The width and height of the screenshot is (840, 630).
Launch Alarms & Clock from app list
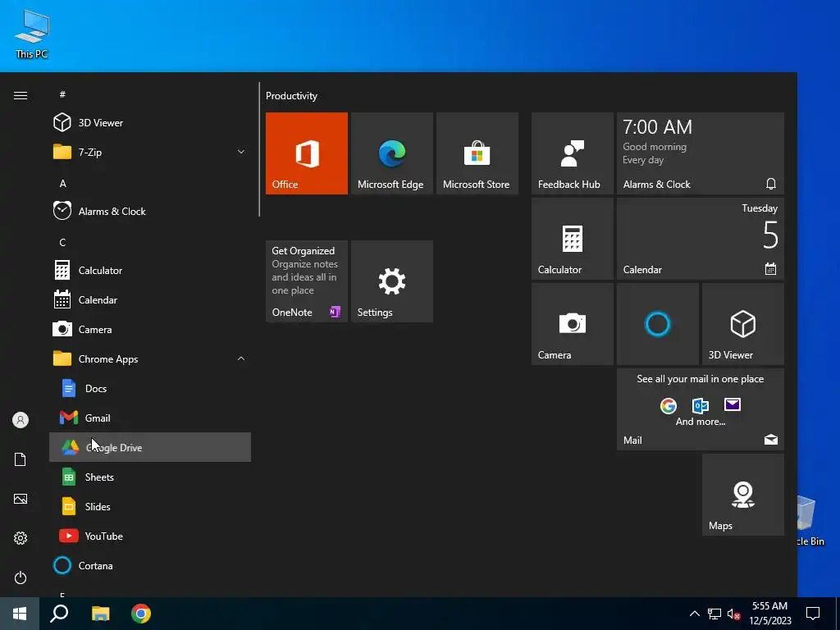(150, 211)
